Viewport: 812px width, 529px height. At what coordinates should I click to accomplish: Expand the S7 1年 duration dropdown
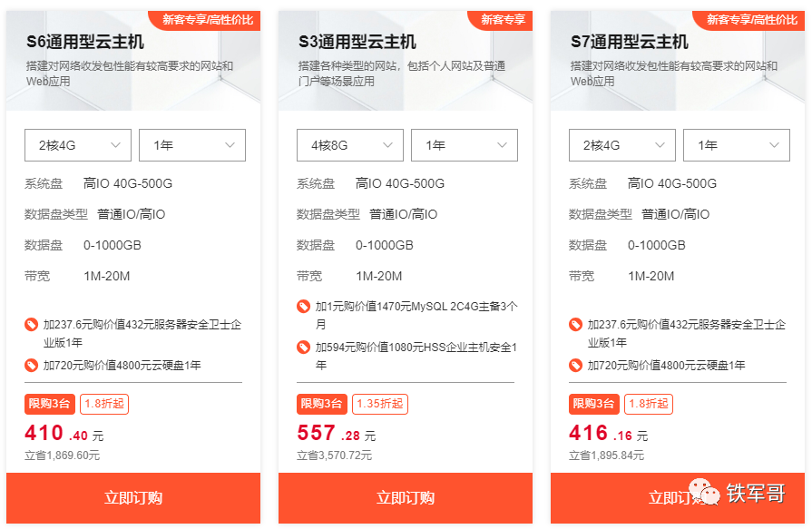click(x=737, y=145)
